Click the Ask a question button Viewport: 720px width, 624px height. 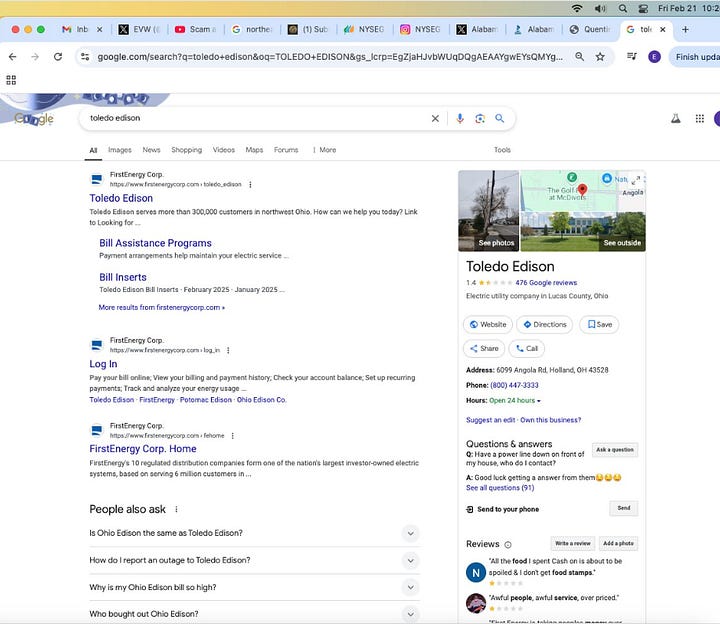pos(615,450)
